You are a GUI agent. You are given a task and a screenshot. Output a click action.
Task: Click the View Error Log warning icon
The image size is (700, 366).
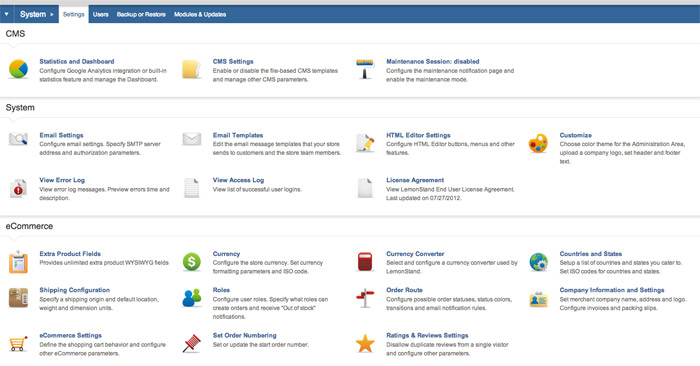(x=18, y=188)
